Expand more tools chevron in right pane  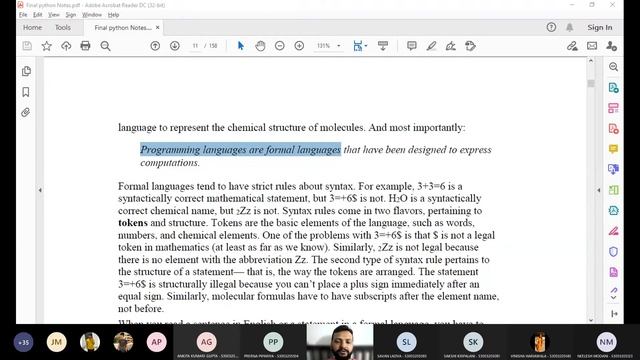[x=613, y=298]
